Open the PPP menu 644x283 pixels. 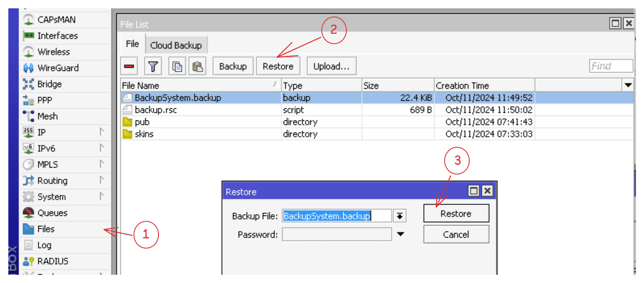[x=45, y=100]
